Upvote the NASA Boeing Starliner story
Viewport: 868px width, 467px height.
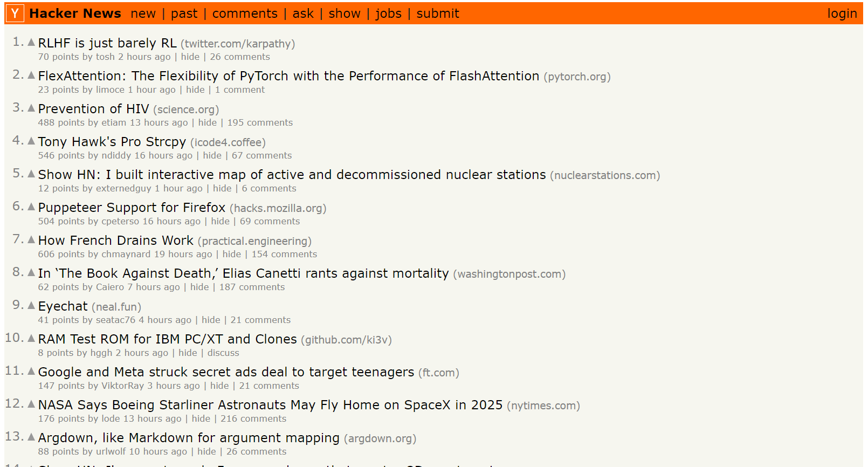click(x=31, y=404)
